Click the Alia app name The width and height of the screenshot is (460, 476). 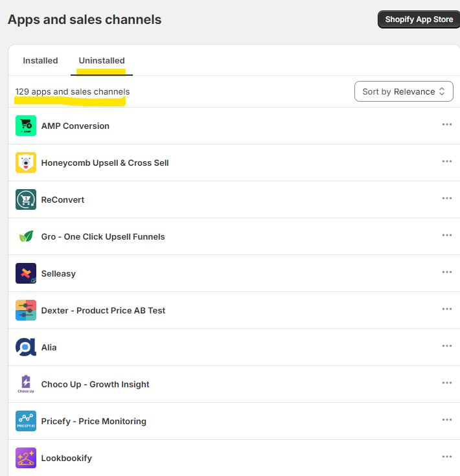click(x=49, y=347)
